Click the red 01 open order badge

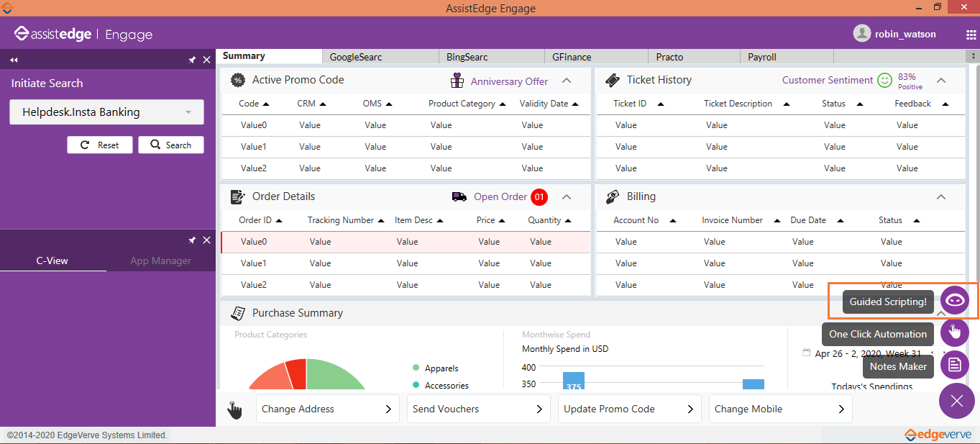(x=539, y=196)
